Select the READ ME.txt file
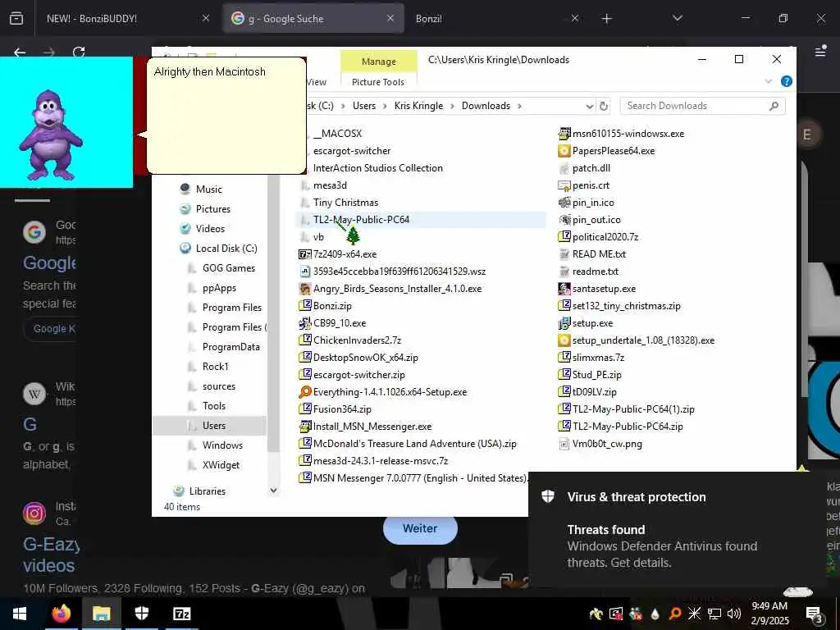Image resolution: width=840 pixels, height=630 pixels. (x=599, y=254)
